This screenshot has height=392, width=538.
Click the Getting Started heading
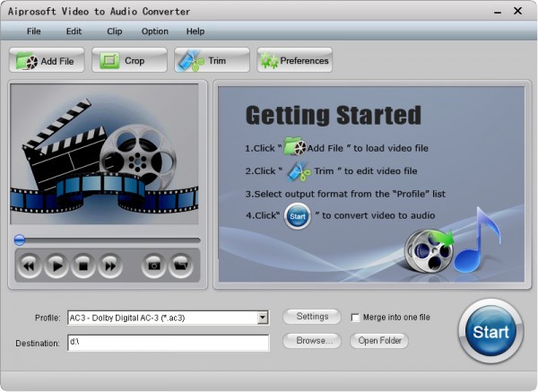click(334, 116)
